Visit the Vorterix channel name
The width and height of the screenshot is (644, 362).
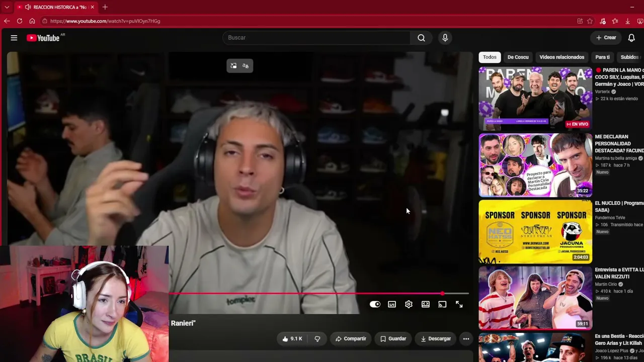click(602, 92)
